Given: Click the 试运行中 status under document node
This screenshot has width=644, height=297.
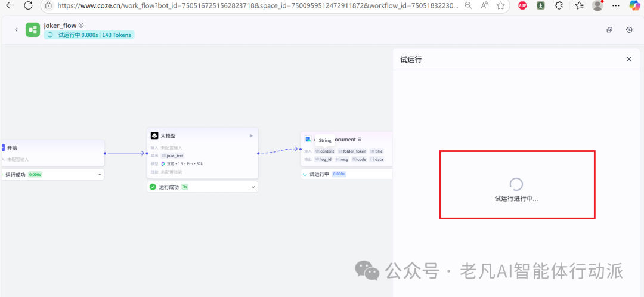Looking at the screenshot, I should click(319, 174).
